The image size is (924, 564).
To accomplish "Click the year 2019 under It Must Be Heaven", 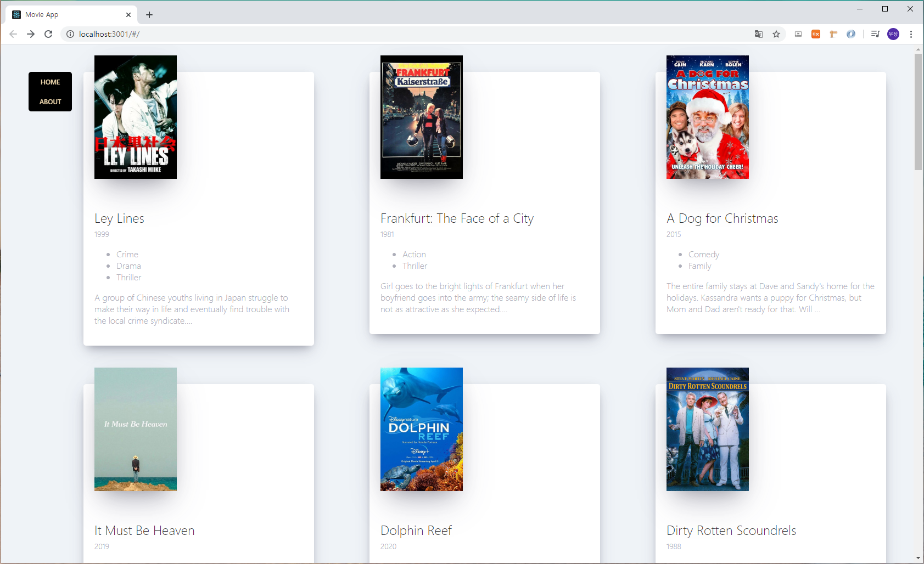I will point(102,546).
